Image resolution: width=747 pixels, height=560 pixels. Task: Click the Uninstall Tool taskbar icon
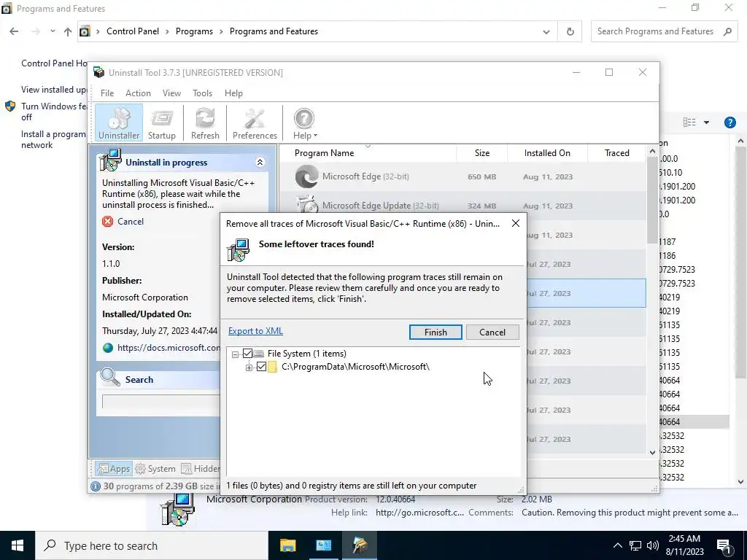click(360, 545)
